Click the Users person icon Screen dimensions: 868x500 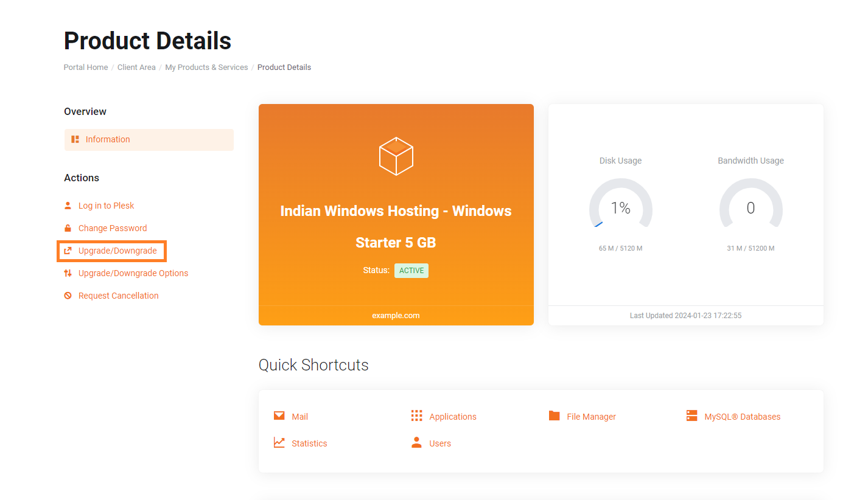(x=416, y=443)
